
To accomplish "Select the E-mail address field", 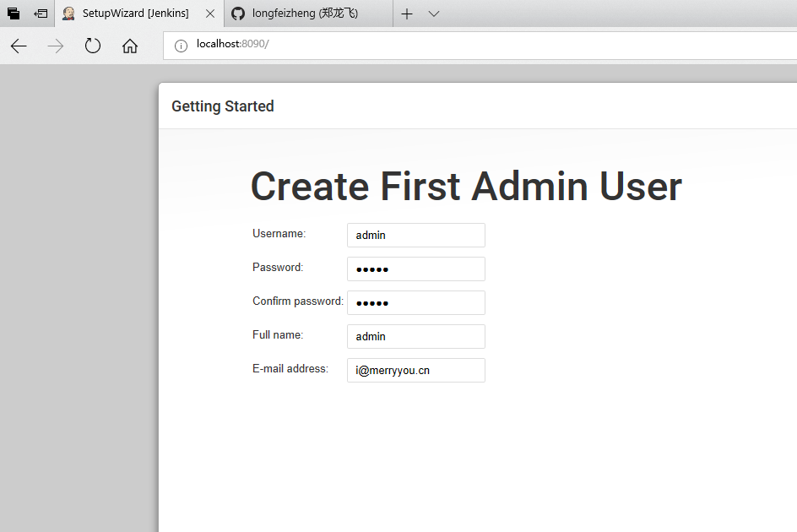I will pyautogui.click(x=415, y=370).
